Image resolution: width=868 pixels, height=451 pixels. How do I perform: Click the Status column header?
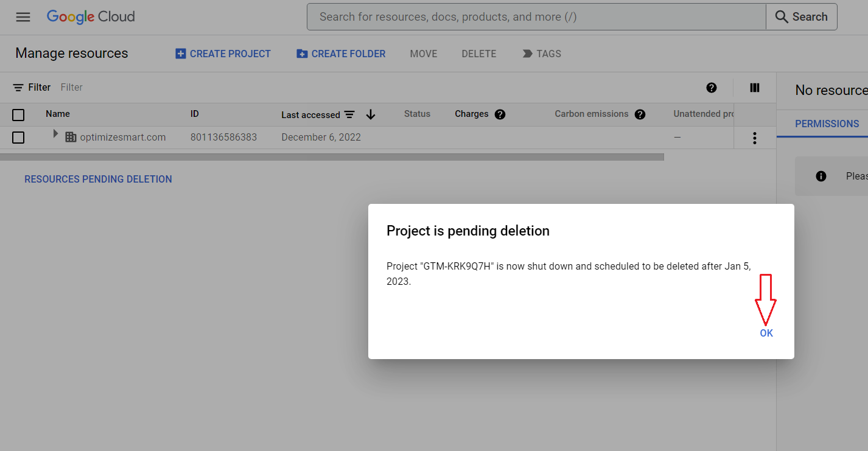pos(417,114)
